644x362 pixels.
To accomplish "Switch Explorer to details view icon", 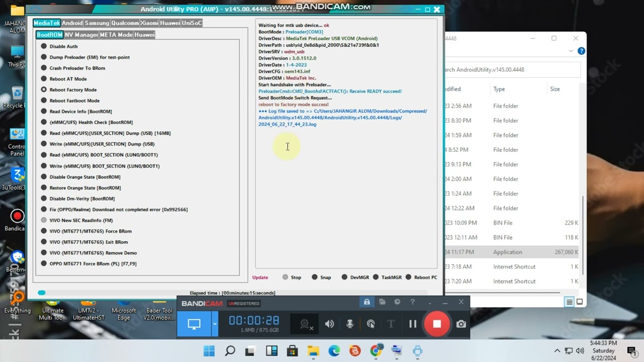I will (x=570, y=302).
